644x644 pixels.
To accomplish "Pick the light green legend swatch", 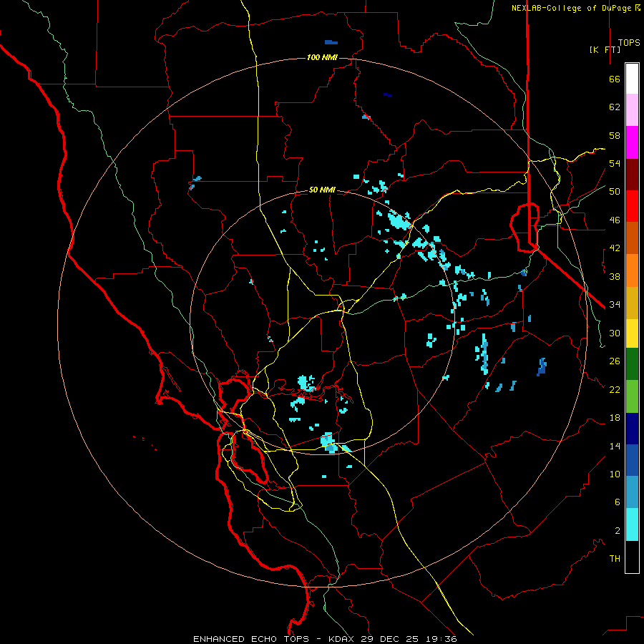I will (632, 396).
